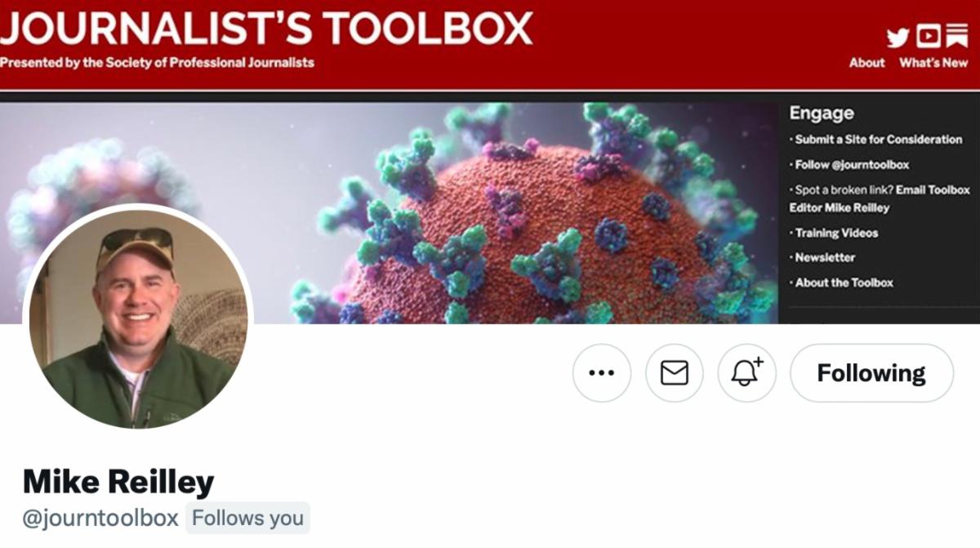Open the What's New header link
The width and height of the screenshot is (980, 548).
point(933,63)
